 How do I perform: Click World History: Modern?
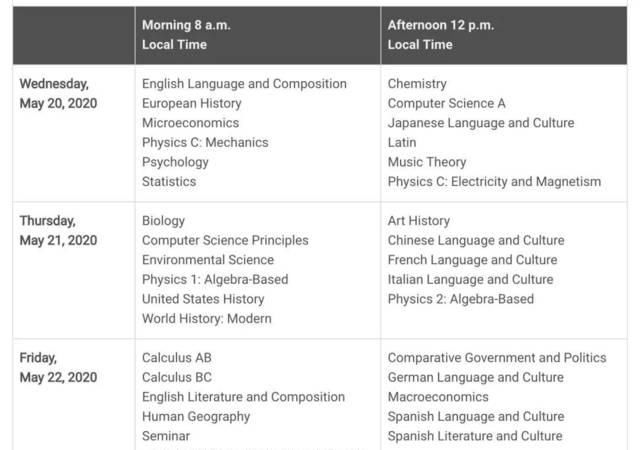click(206, 318)
